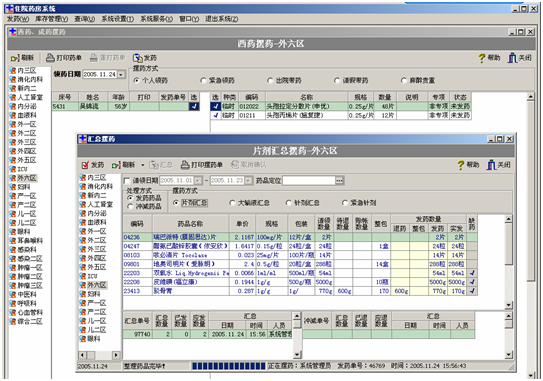Screen dimensions: 543x381
Task: Open 2005.11.23 end date dropdown
Action: [x=248, y=180]
